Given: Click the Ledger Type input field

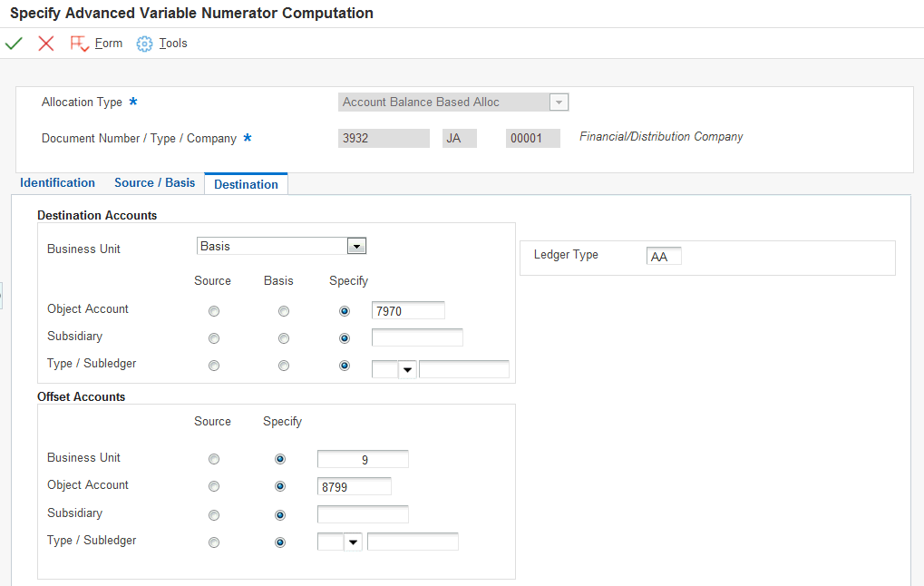Looking at the screenshot, I should (664, 257).
